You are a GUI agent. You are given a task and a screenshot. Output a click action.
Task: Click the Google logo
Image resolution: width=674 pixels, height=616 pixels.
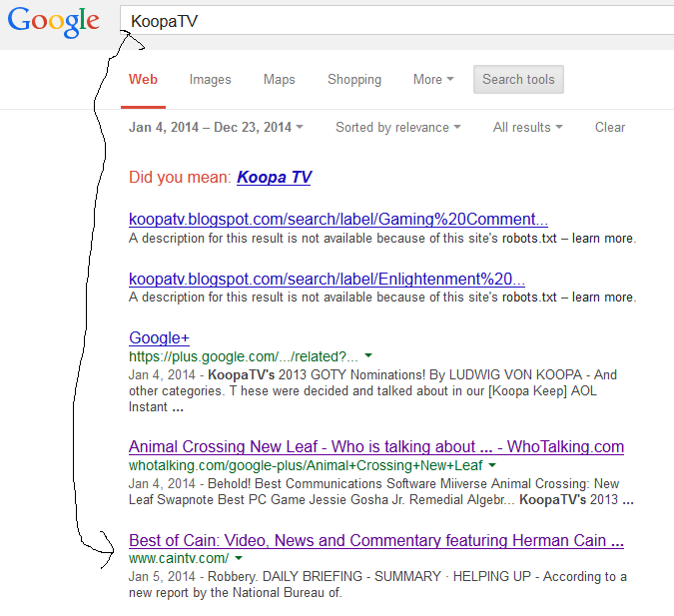click(54, 22)
